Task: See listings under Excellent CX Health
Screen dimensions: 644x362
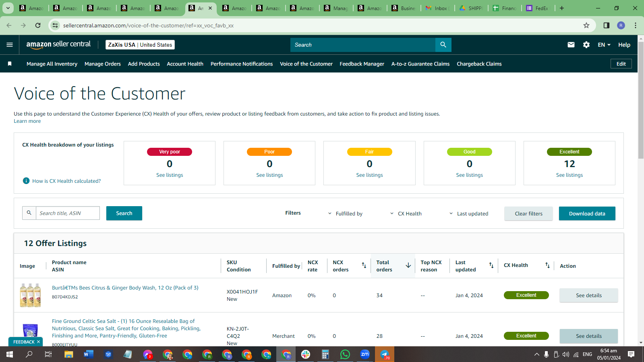Action: tap(569, 175)
